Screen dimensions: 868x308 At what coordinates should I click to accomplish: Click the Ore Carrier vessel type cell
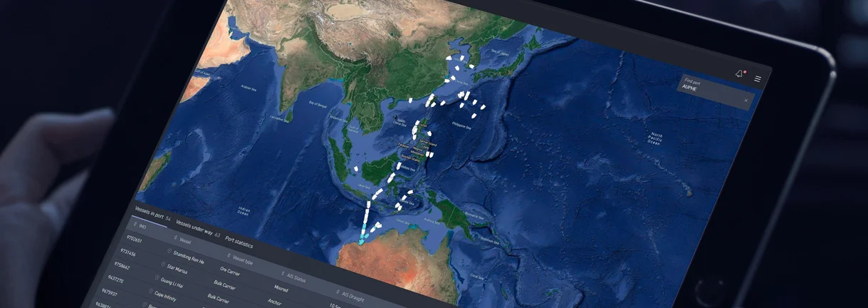(230, 271)
